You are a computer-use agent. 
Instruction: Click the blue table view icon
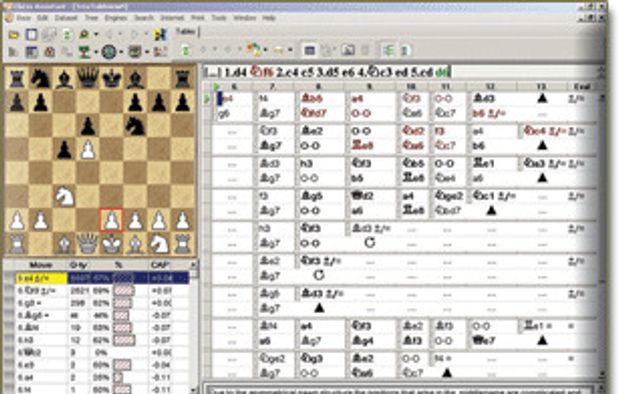[x=310, y=50]
